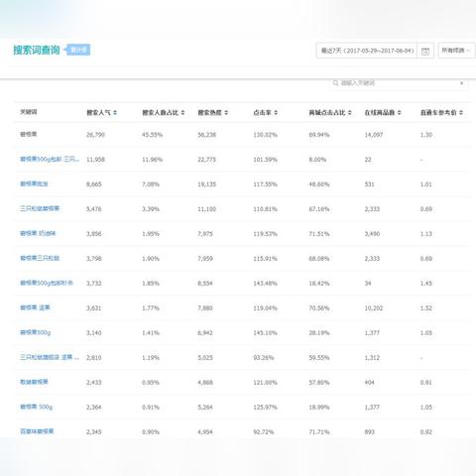Select the 22,775 search heat cell
476x476 pixels.
(207, 160)
